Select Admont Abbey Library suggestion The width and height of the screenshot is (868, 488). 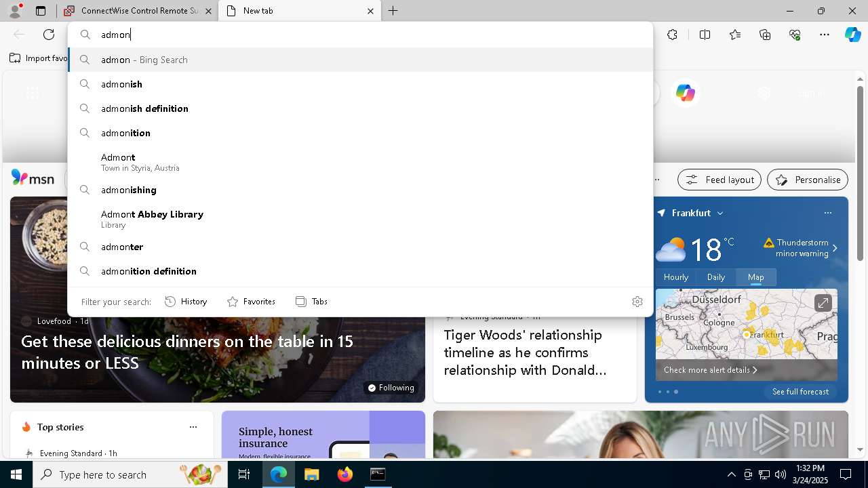pos(361,219)
